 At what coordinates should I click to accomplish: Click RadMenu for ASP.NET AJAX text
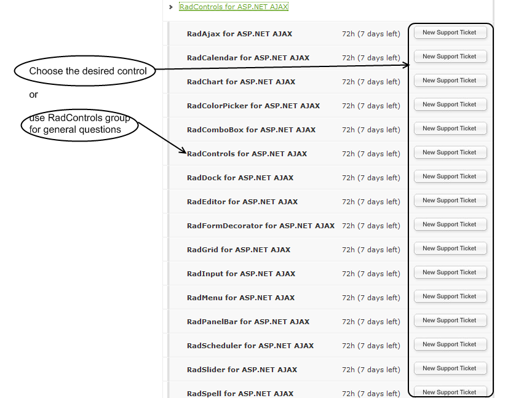241,298
